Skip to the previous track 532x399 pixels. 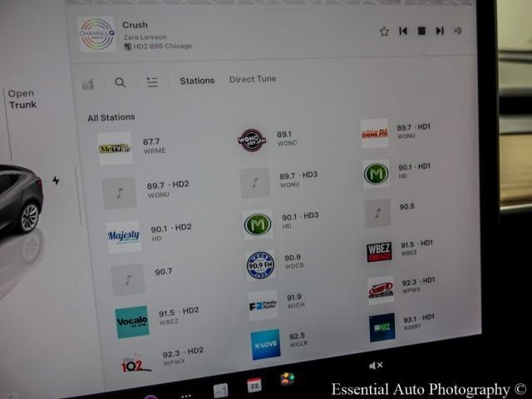(403, 32)
